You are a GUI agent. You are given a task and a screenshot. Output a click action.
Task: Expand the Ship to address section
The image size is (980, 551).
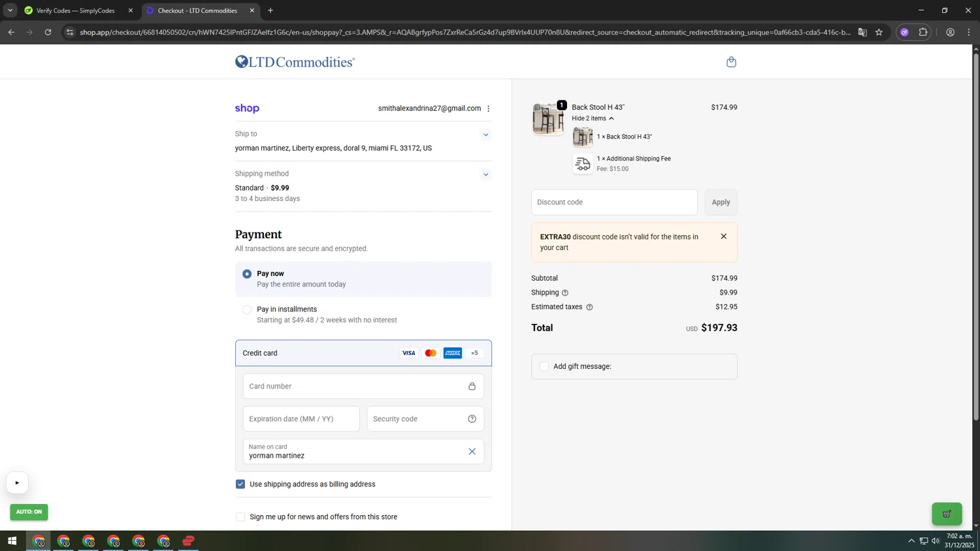(x=485, y=135)
